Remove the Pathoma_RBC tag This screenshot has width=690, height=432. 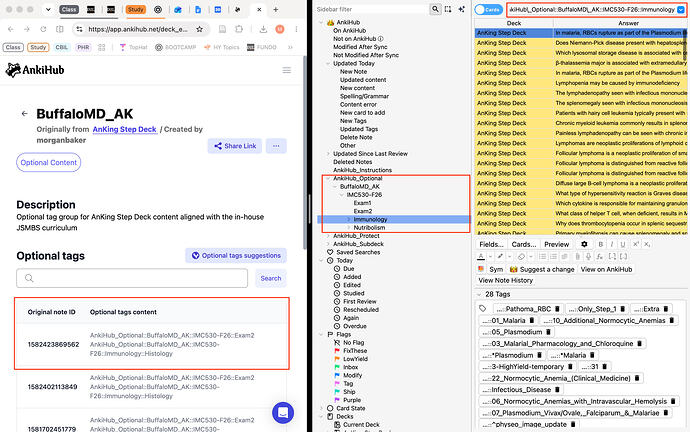click(x=557, y=309)
